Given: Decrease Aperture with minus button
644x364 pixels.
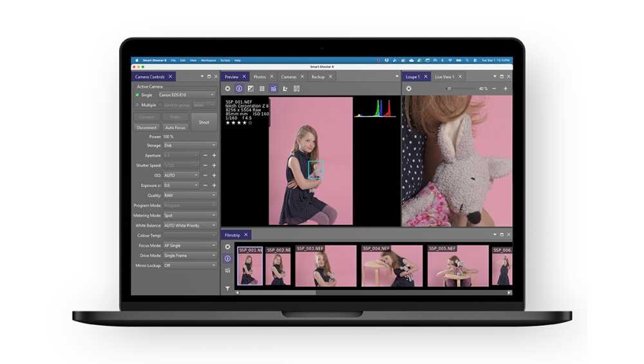Looking at the screenshot, I should pos(205,156).
